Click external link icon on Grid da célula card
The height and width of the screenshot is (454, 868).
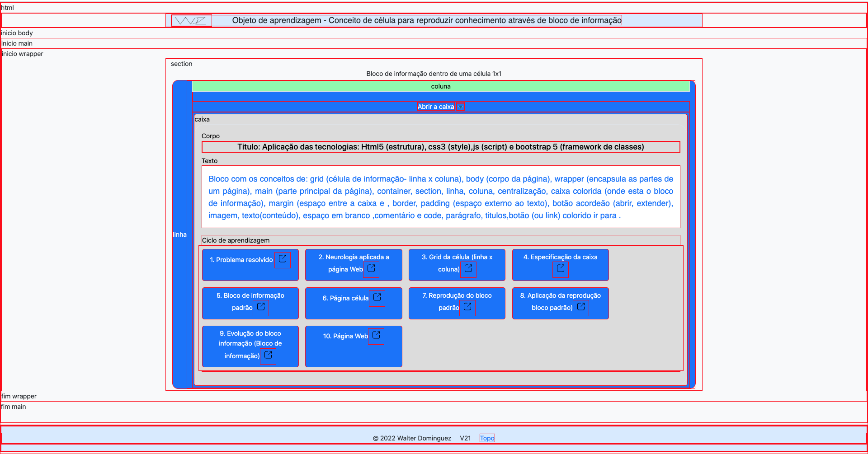(468, 269)
